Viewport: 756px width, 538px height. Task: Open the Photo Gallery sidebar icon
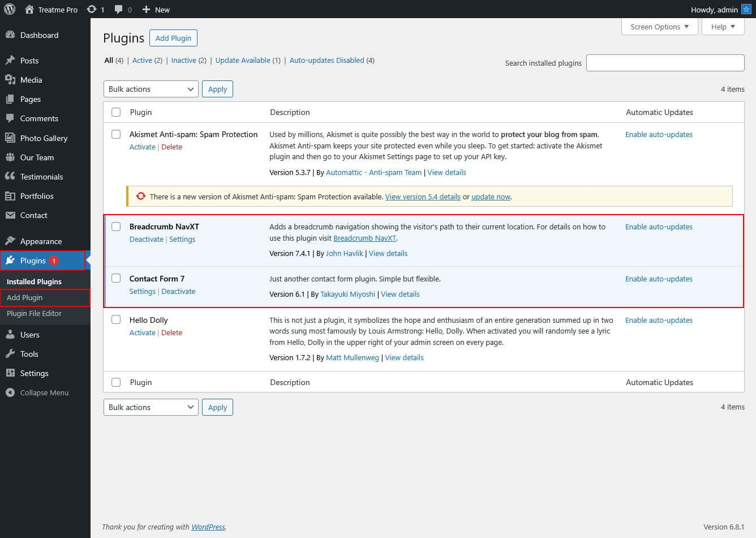coord(10,138)
